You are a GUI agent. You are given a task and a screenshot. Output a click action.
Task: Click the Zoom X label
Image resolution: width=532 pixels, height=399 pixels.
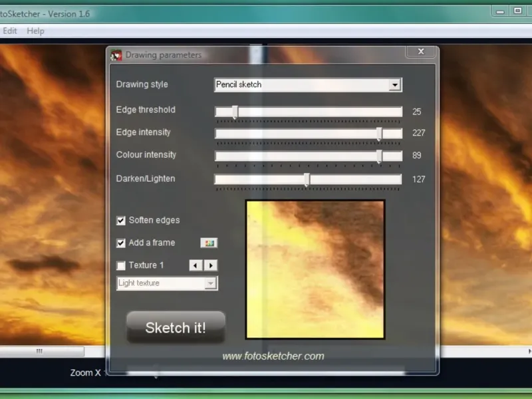click(86, 373)
